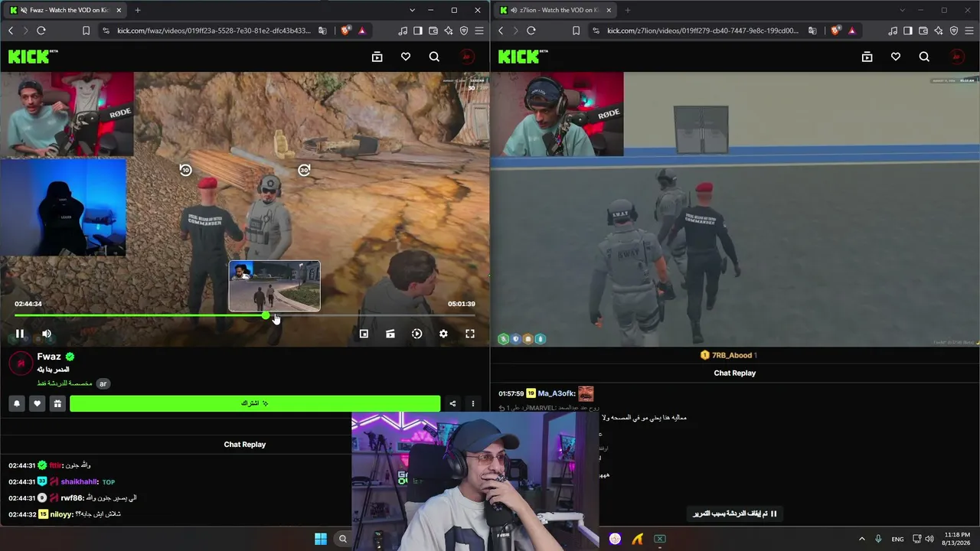Toggle picture-in-picture on Fwaz player

364,334
